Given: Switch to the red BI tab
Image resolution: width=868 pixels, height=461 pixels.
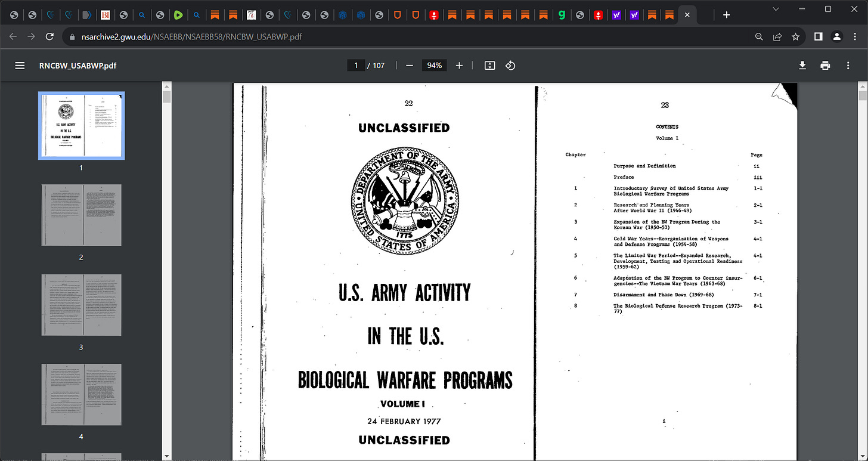Looking at the screenshot, I should point(105,15).
